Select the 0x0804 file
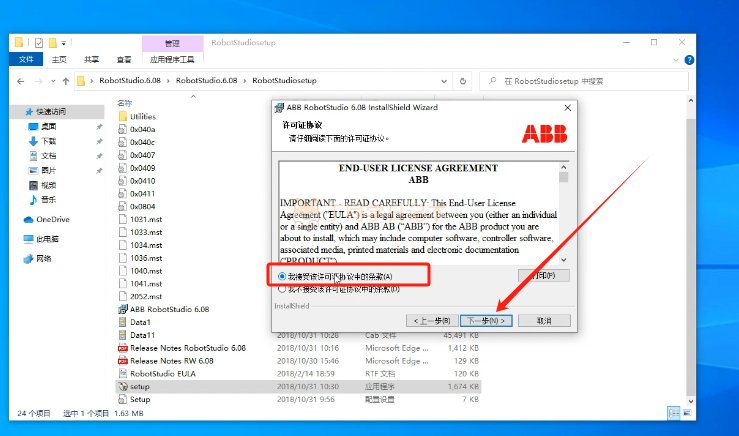The height and width of the screenshot is (436, 739). pyautogui.click(x=142, y=206)
